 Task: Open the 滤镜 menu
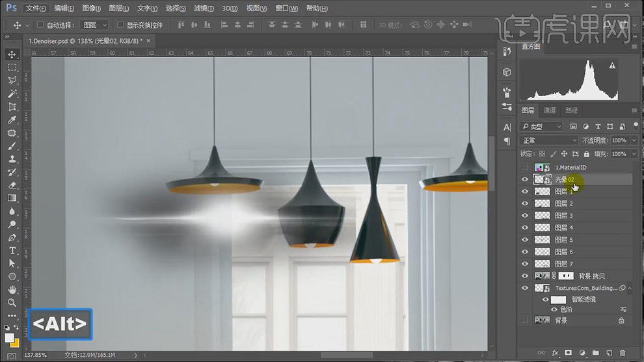(204, 8)
